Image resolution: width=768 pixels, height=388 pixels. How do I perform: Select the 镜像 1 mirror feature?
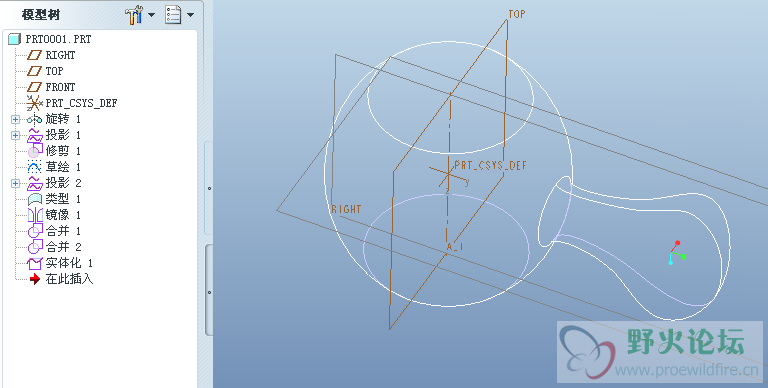54,215
